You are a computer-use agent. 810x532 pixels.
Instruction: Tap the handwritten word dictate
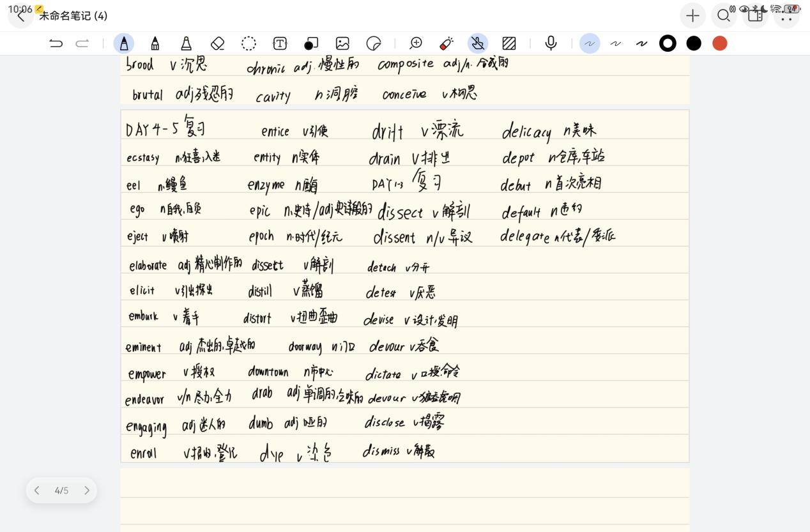(x=383, y=375)
